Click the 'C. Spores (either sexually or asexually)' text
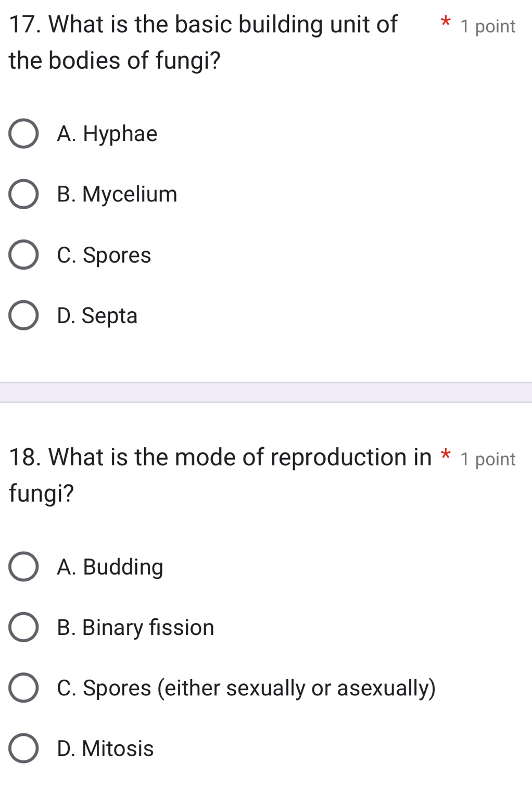 tap(246, 688)
